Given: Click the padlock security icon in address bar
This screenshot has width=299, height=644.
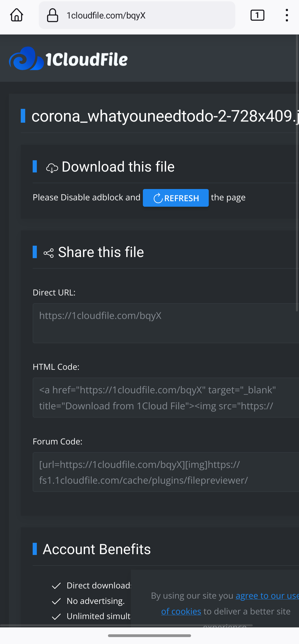Looking at the screenshot, I should (x=52, y=15).
